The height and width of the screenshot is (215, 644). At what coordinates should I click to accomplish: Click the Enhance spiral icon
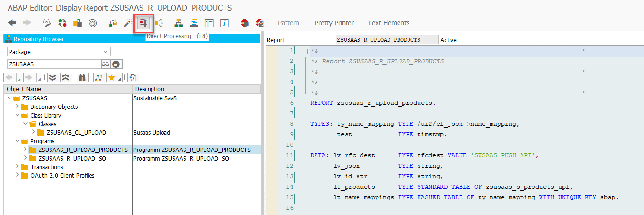click(93, 23)
